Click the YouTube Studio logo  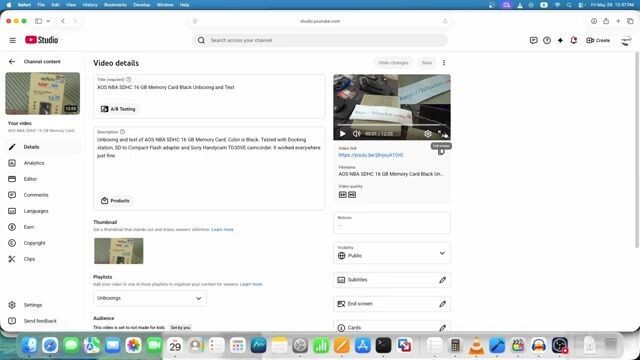click(x=42, y=40)
